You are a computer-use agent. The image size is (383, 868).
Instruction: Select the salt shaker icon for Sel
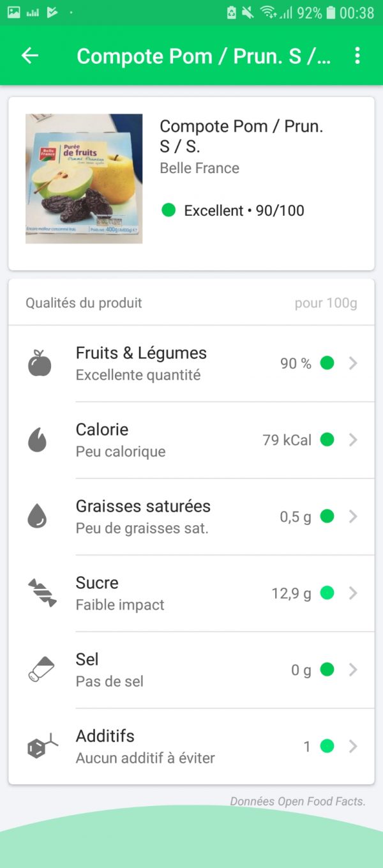tap(41, 669)
